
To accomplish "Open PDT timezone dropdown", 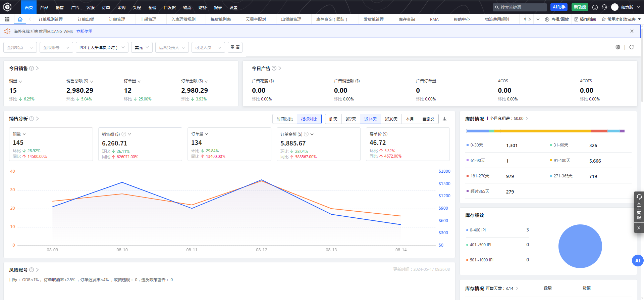I will (x=102, y=47).
